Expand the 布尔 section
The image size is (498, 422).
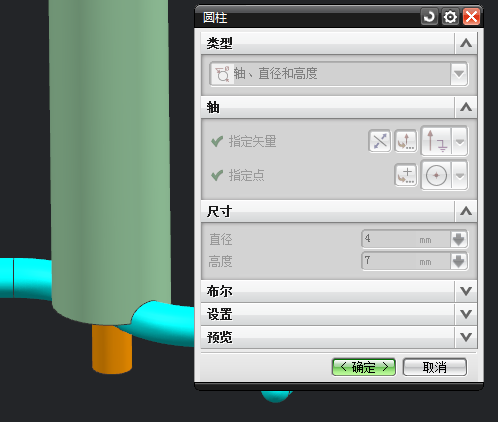pyautogui.click(x=339, y=291)
